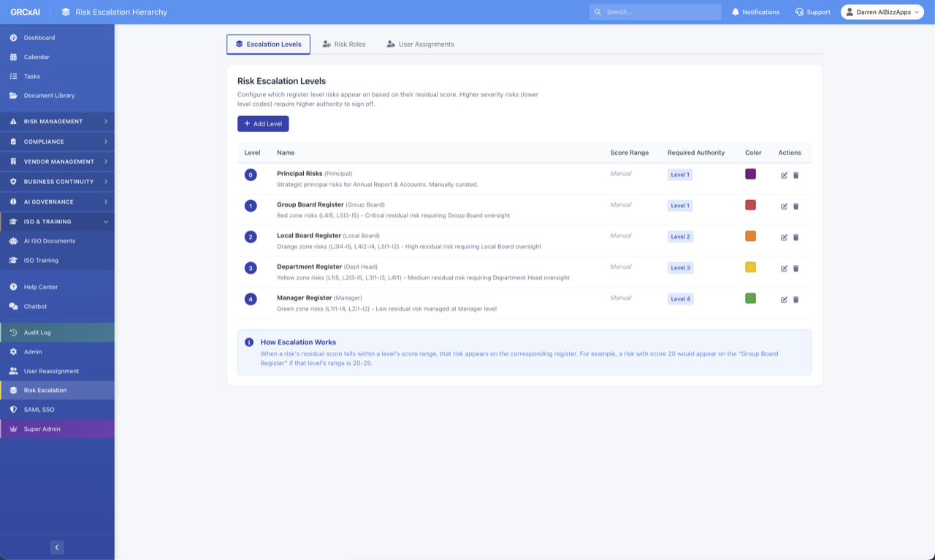Click the Department Register edit icon

pyautogui.click(x=784, y=269)
